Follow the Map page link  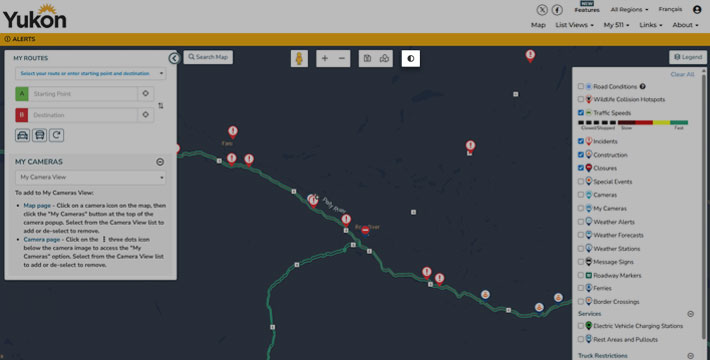37,205
